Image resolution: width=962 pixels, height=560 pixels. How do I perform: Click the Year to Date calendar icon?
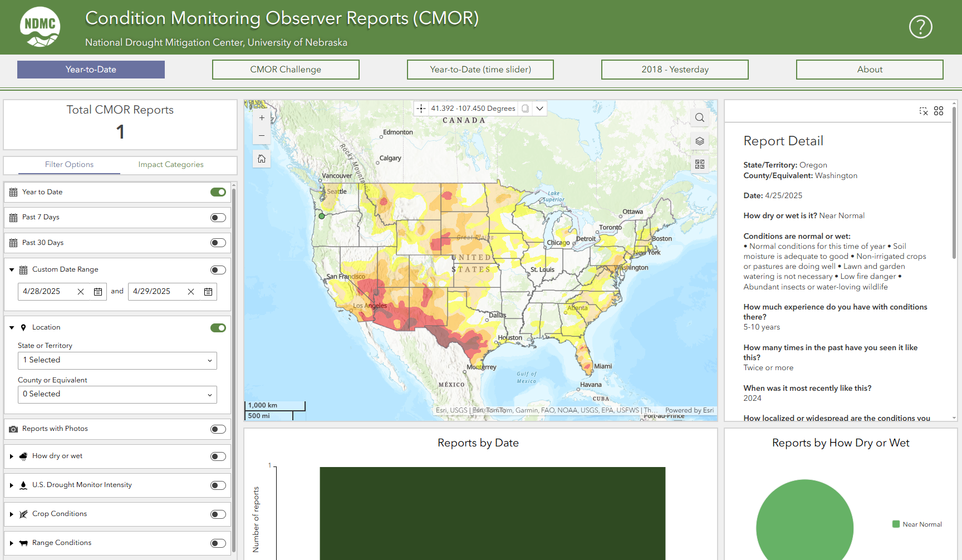(x=13, y=192)
